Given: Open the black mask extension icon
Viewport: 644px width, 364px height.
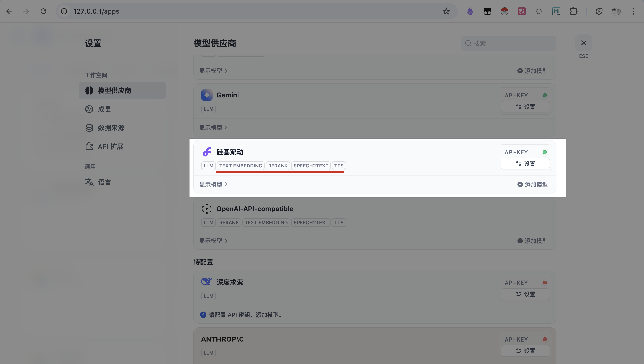Looking at the screenshot, I should point(487,11).
